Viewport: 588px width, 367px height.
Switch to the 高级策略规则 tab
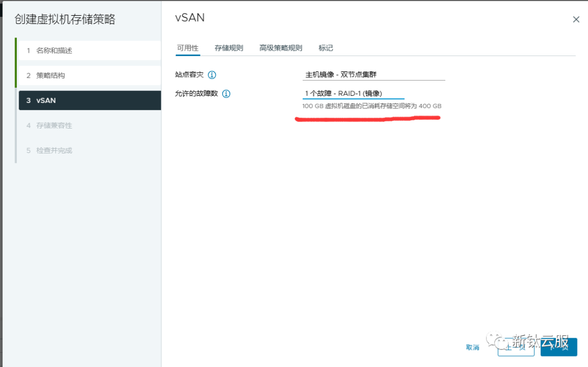(x=280, y=48)
